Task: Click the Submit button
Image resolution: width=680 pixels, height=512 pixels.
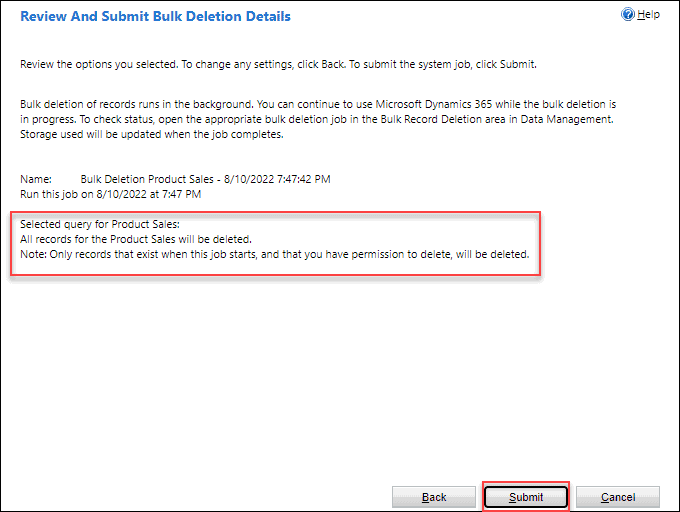Action: 526,497
